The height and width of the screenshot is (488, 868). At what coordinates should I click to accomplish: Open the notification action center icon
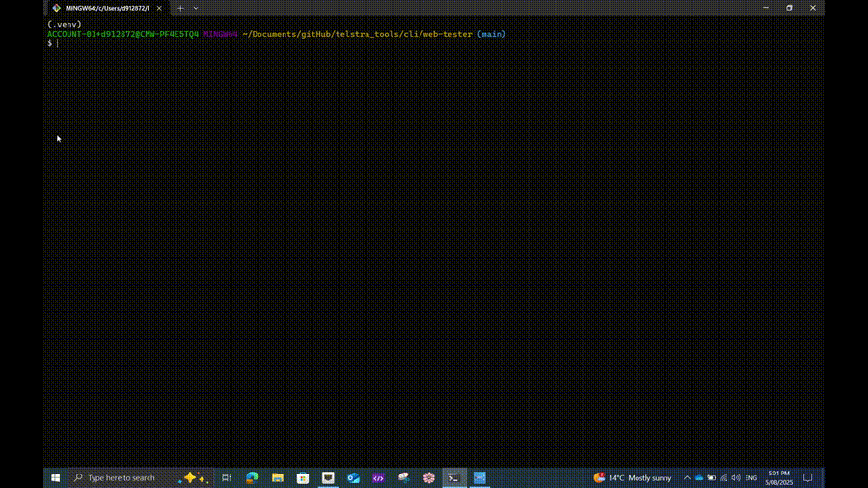(807, 478)
